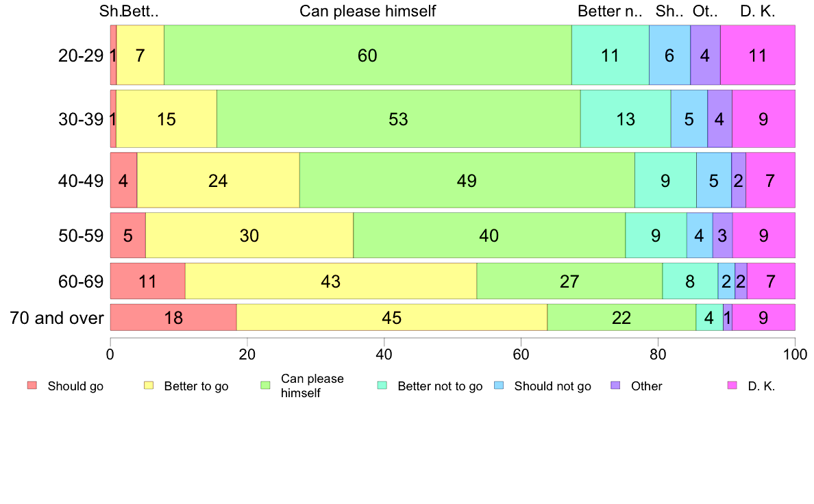Click the red Should go legend swatch

pos(32,385)
